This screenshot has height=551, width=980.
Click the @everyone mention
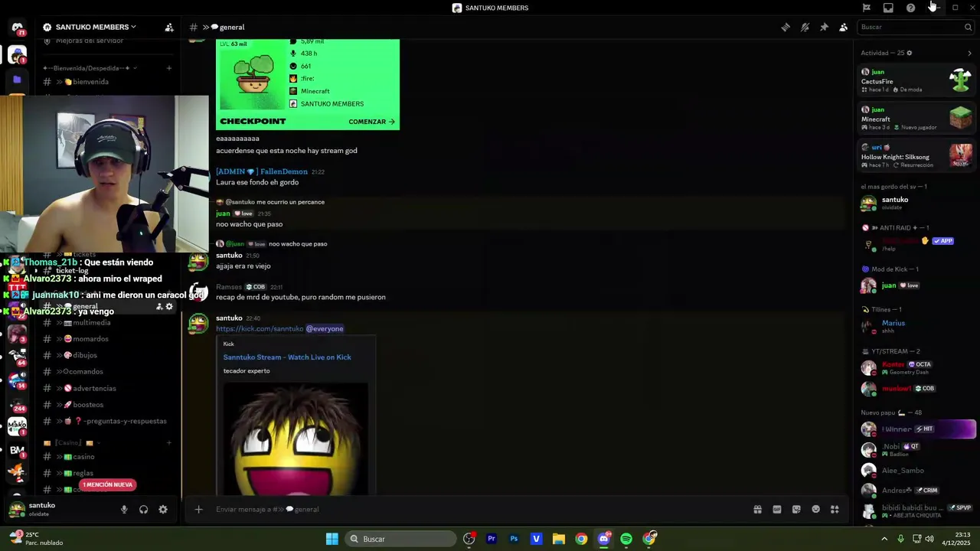325,329
